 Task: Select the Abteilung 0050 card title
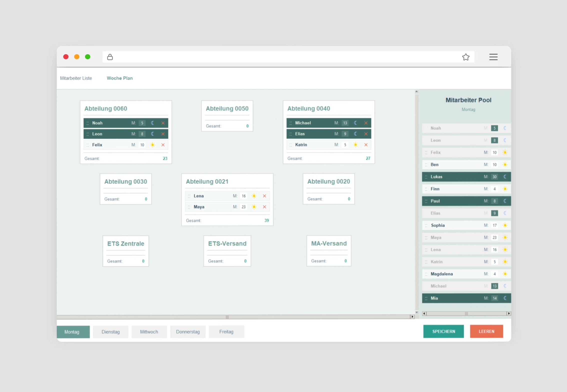tap(227, 109)
